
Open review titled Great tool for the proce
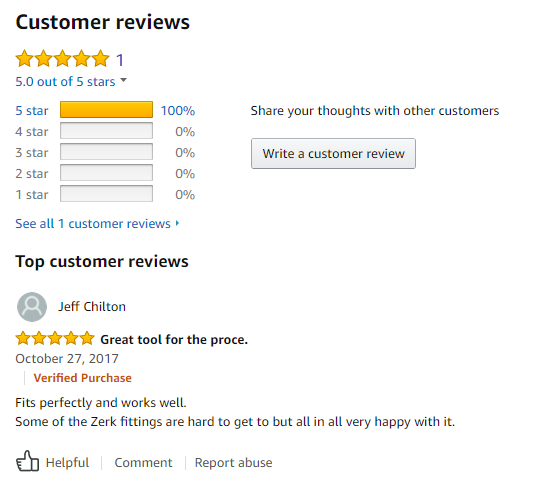174,340
